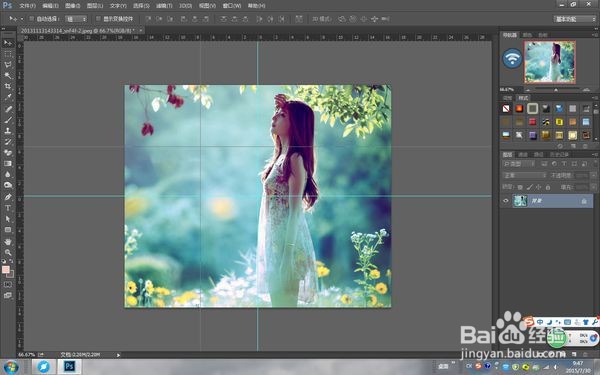600x375 pixels.
Task: Enable the 自动选择 checkbox
Action: (32, 19)
